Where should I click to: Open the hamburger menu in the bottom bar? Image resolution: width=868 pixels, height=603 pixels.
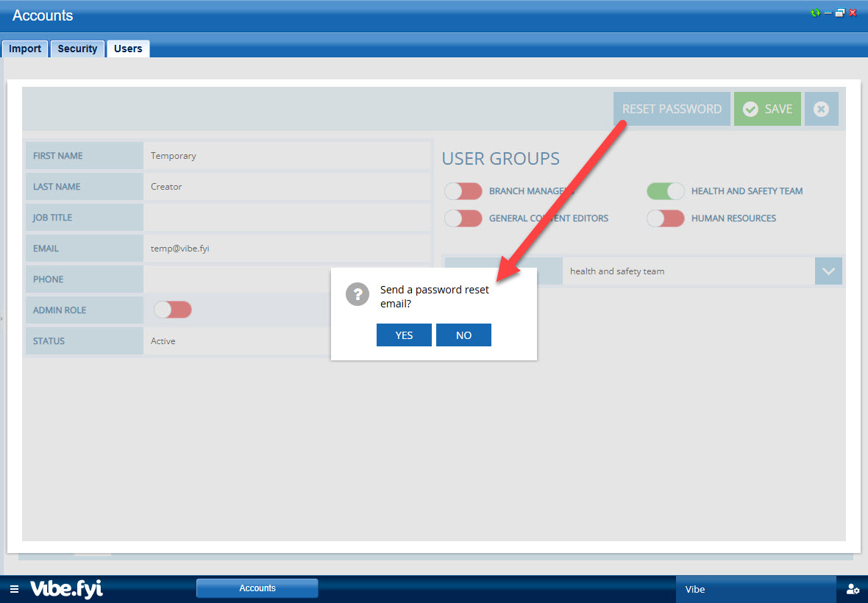15,589
